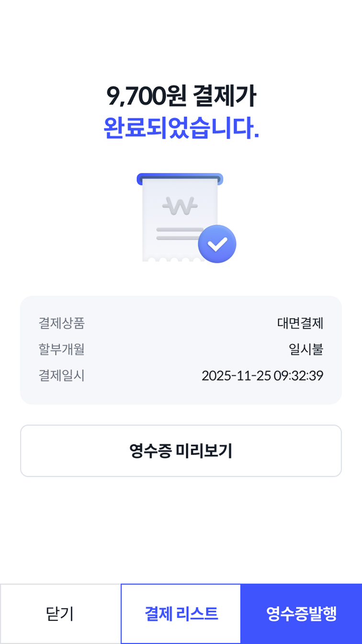The image size is (362, 644).
Task: Click the 영수증 미리보기 button
Action: 181,450
